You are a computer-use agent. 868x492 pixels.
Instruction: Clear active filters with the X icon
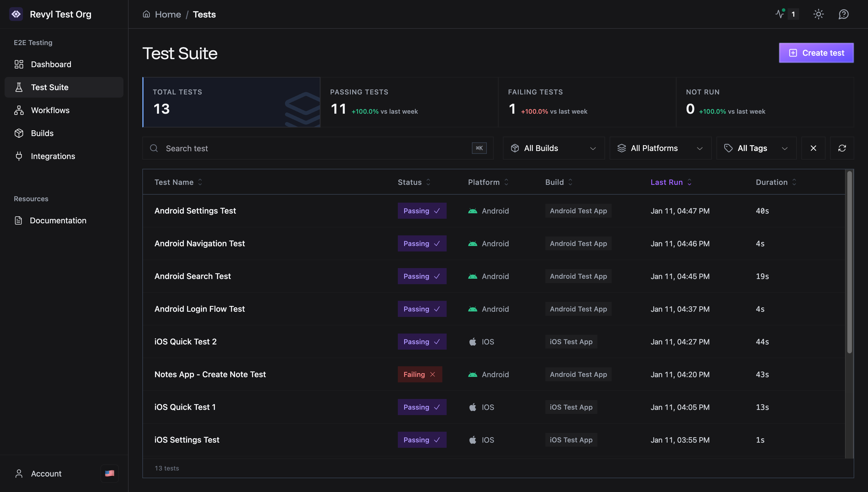[x=813, y=148]
